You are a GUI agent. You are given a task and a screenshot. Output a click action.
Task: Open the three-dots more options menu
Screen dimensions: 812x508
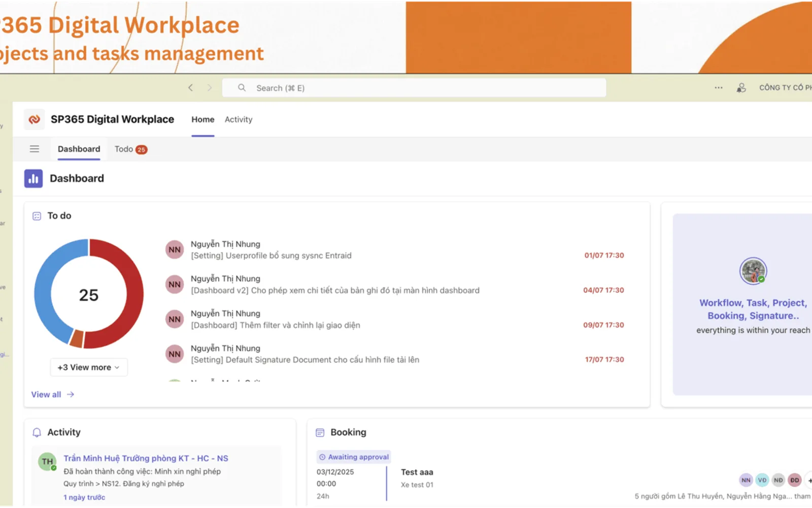pyautogui.click(x=719, y=88)
